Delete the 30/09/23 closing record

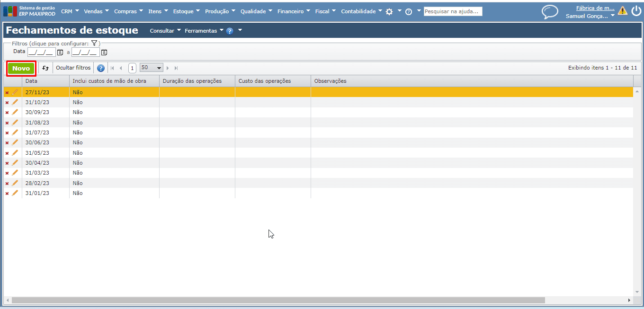click(7, 113)
